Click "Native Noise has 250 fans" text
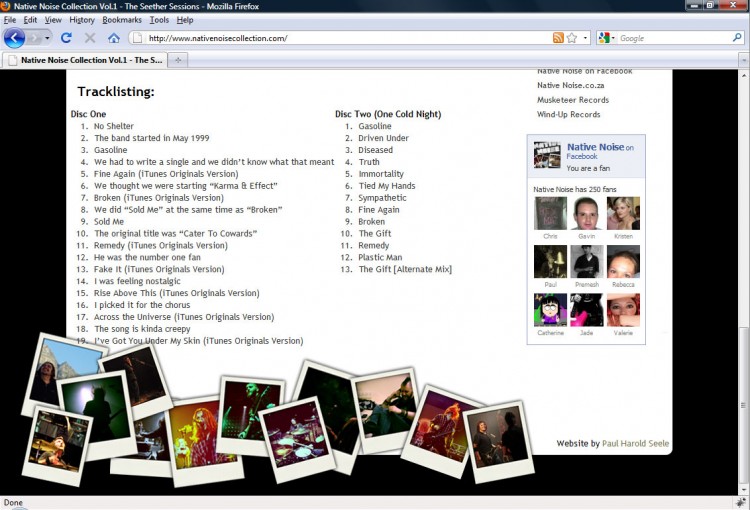 pyautogui.click(x=575, y=189)
